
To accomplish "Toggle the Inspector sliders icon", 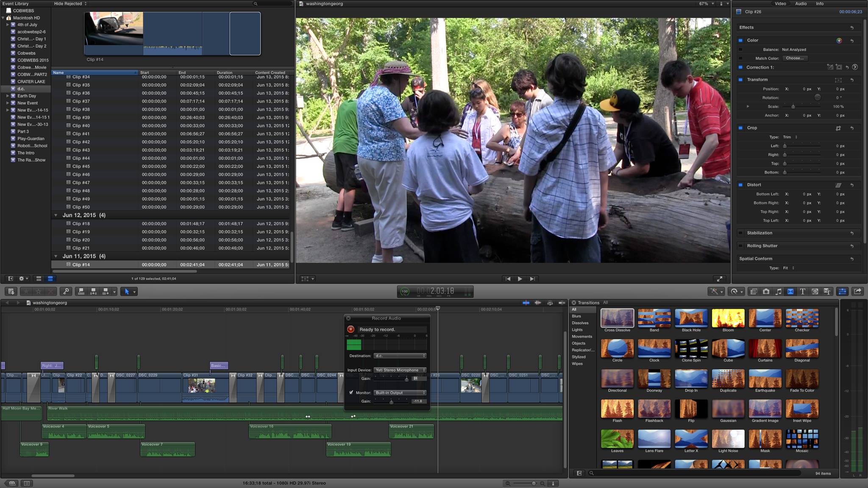I will 842,291.
